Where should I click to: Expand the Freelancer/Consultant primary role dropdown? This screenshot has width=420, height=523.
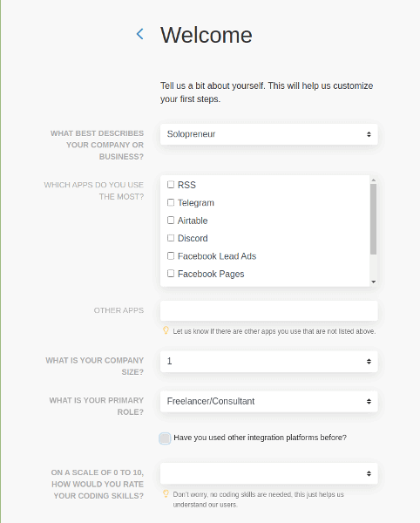pos(269,401)
